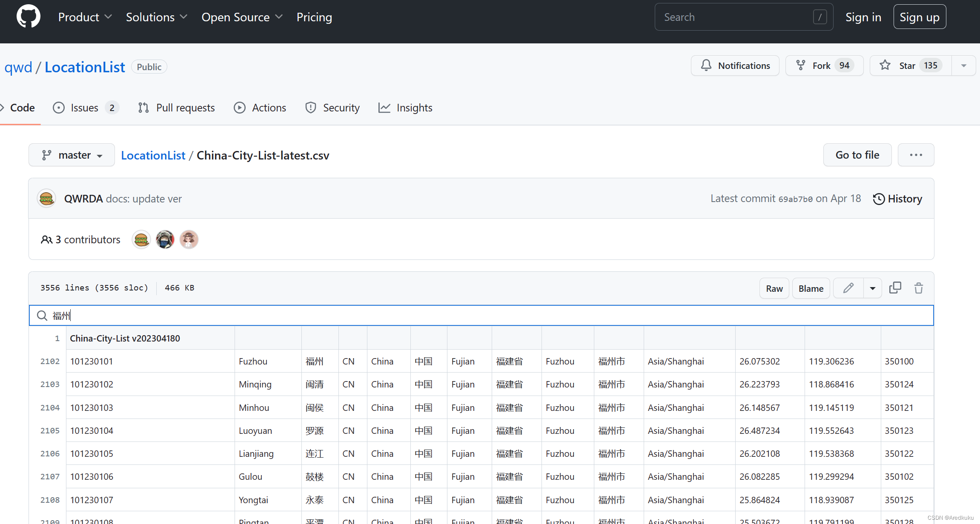Image resolution: width=980 pixels, height=524 pixels.
Task: Click the copy raw contents icon
Action: [x=895, y=288]
